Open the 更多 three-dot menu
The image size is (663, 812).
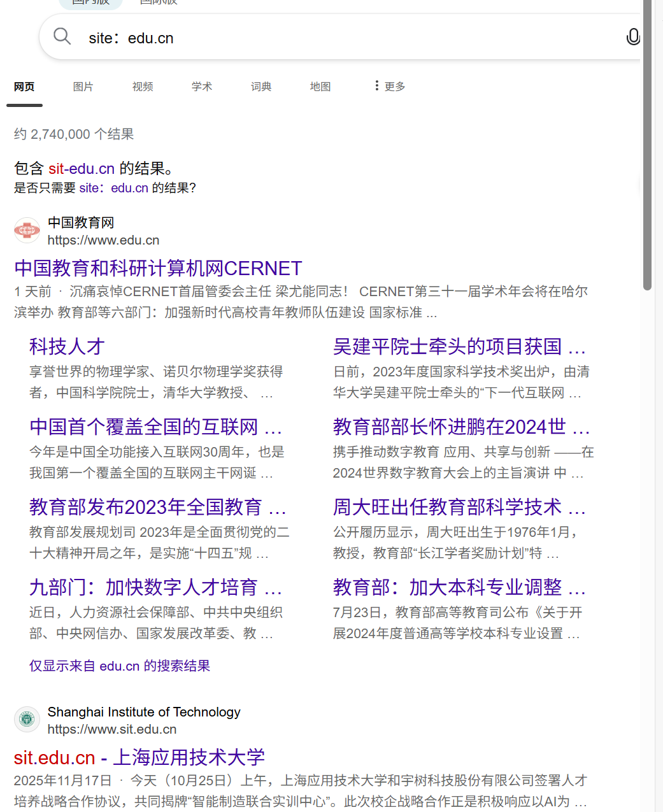(390, 86)
